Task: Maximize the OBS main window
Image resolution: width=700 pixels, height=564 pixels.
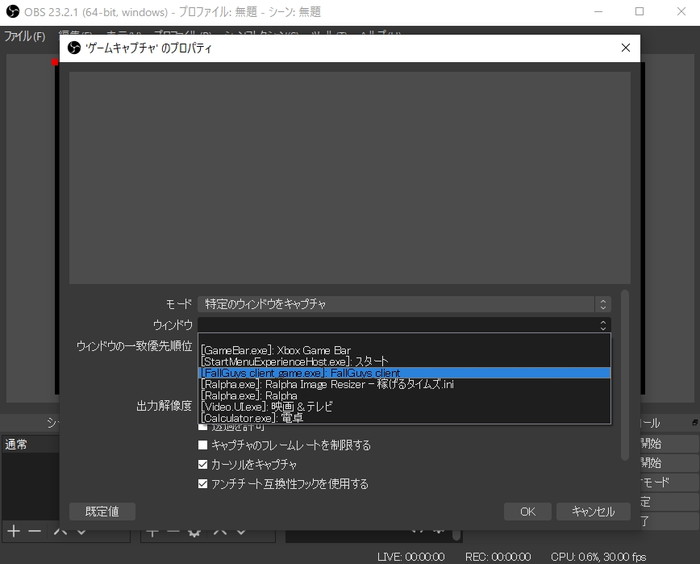Action: (639, 12)
